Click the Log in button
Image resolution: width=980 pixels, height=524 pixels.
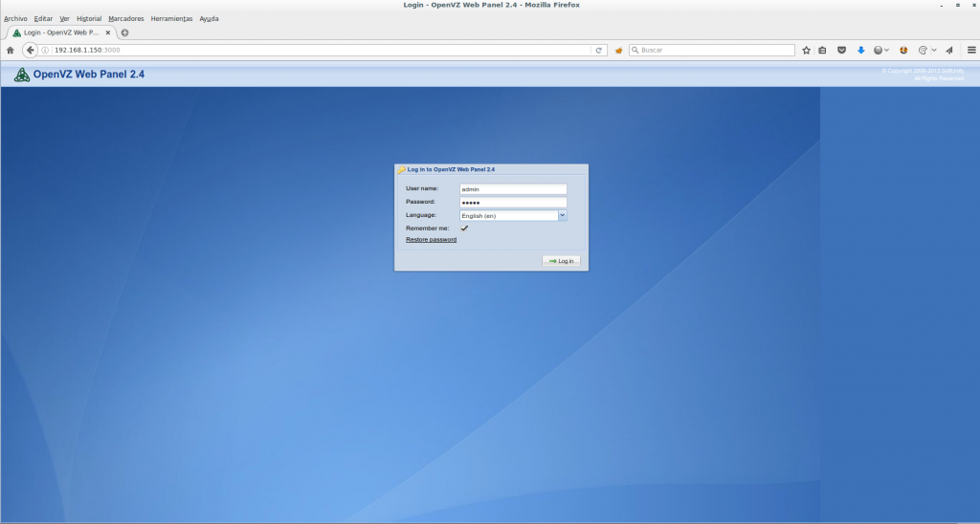tap(561, 261)
